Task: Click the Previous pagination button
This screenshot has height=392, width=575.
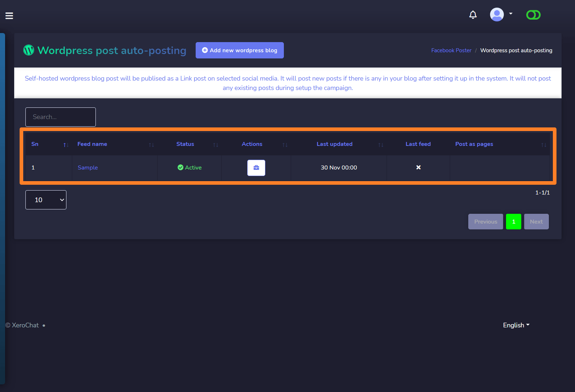Action: click(x=486, y=221)
